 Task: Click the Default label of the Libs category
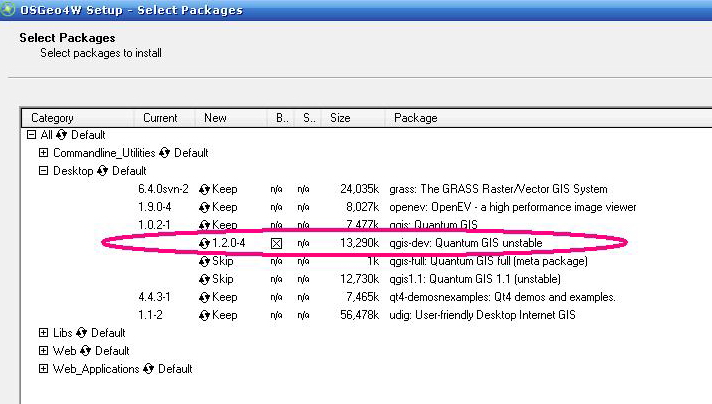108,333
